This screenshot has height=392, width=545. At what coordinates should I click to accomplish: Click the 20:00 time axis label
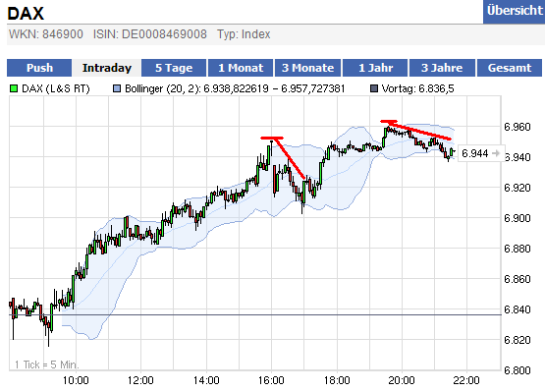[402, 380]
